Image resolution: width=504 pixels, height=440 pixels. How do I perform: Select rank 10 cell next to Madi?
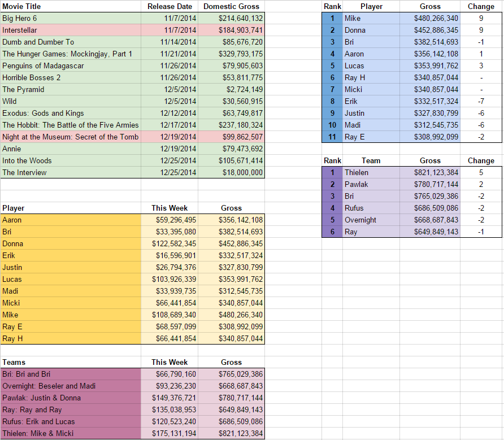click(x=332, y=125)
